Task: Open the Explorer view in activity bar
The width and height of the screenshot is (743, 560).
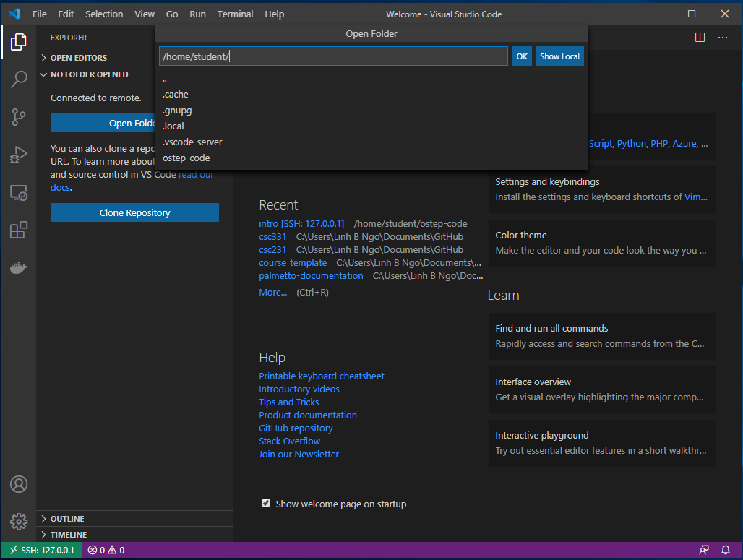Action: 19,42
